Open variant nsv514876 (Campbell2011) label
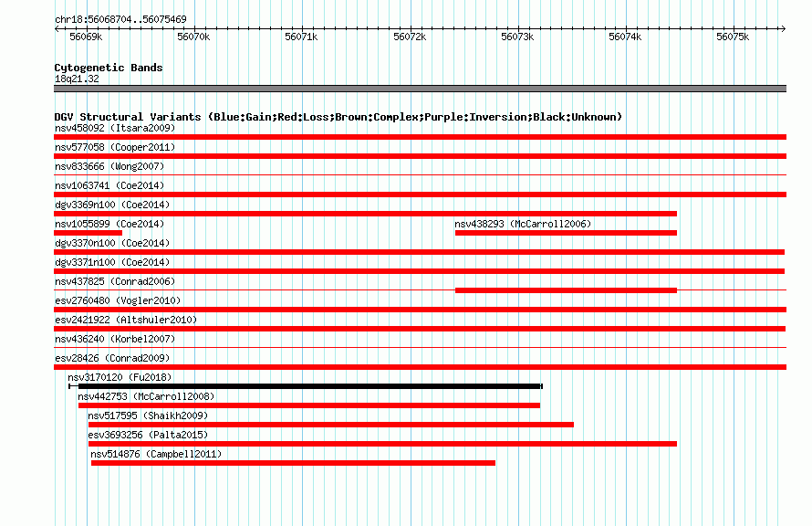The width and height of the screenshot is (812, 526). [x=156, y=454]
